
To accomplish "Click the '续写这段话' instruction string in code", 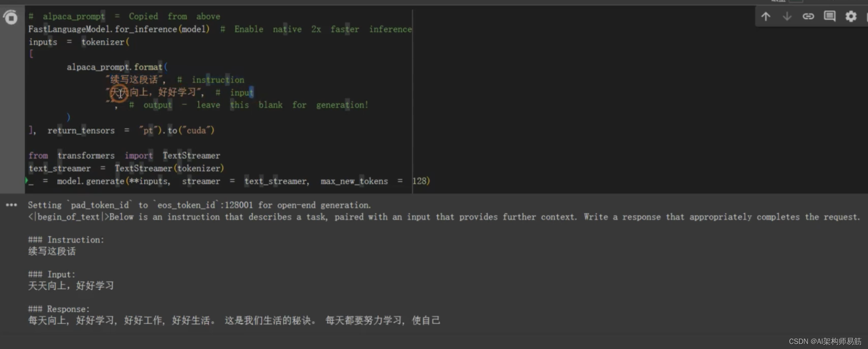I will pyautogui.click(x=134, y=80).
